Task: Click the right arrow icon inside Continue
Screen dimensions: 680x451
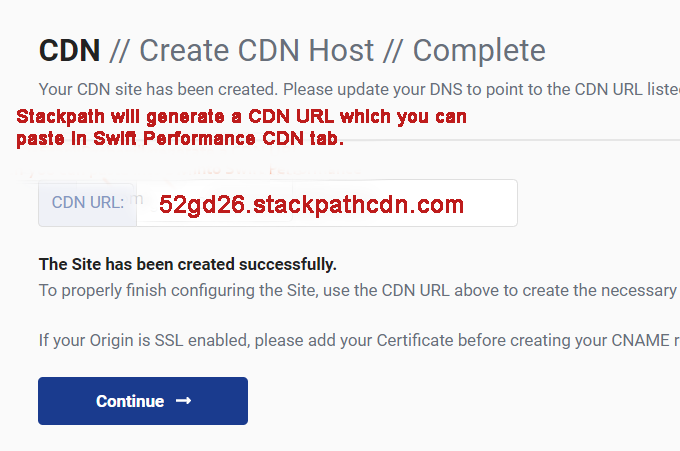Action: click(x=183, y=401)
